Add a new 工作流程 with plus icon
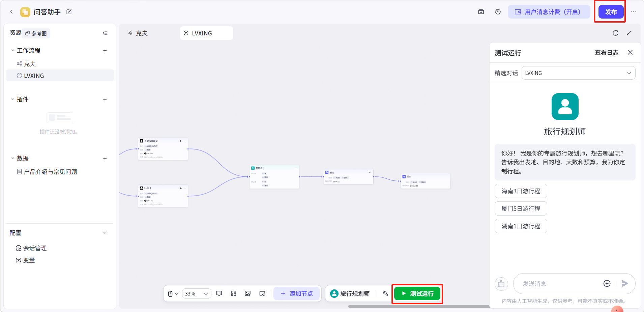Screen dimensions: 644x312 [x=105, y=50]
